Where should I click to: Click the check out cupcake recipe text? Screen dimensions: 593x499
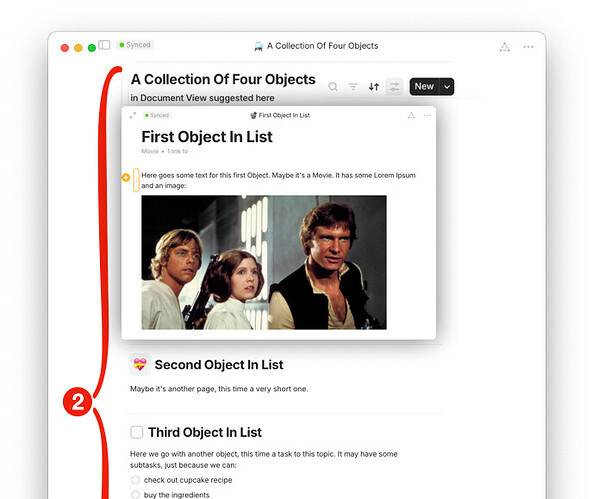coord(188,480)
